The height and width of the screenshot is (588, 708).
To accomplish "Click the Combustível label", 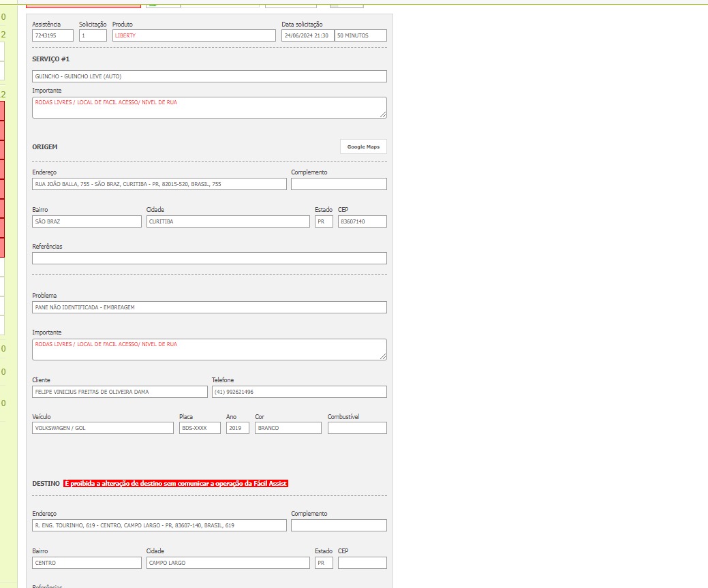I will click(x=343, y=416).
